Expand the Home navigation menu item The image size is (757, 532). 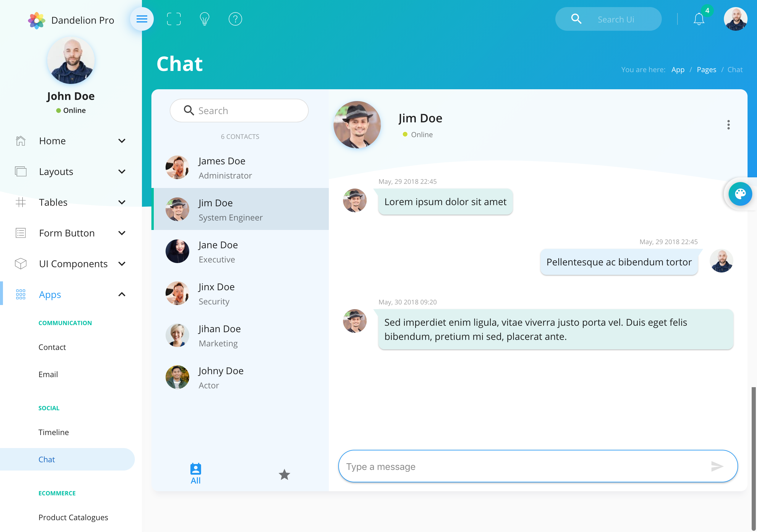coord(70,140)
